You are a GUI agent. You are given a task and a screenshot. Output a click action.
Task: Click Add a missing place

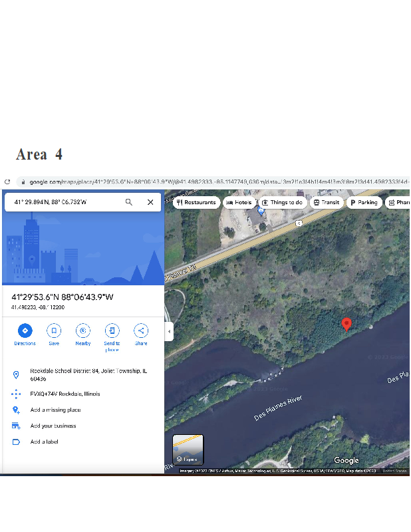[55, 410]
